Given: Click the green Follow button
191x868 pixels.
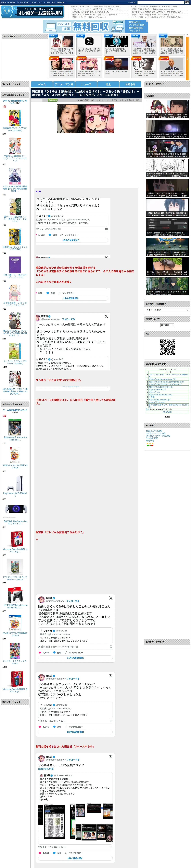Looking at the screenshot, I should (x=53, y=100).
